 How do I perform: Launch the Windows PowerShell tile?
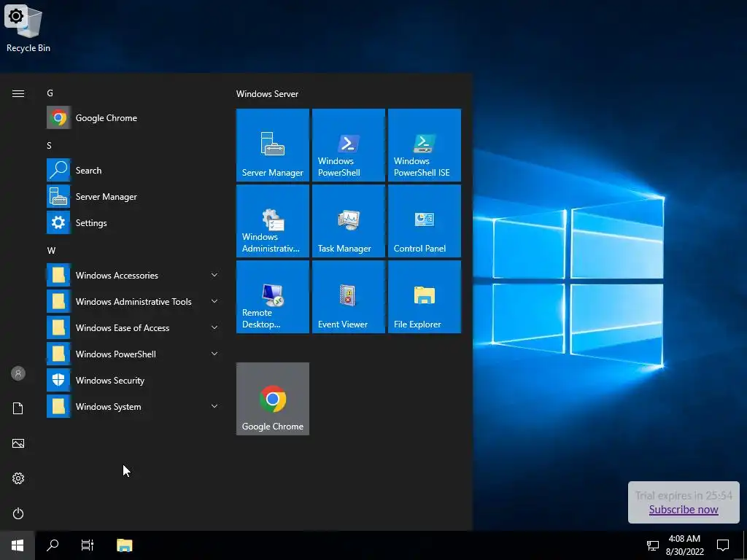348,145
